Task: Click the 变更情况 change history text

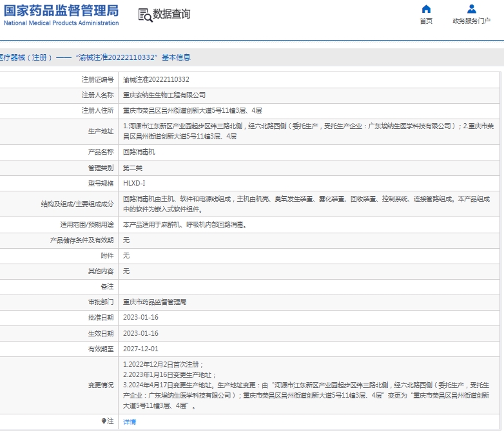Action: (306, 385)
